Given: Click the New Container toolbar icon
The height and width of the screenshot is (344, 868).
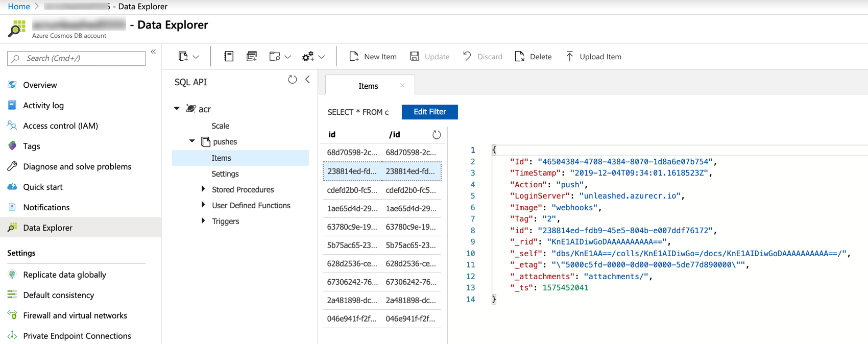Looking at the screenshot, I should click(183, 57).
